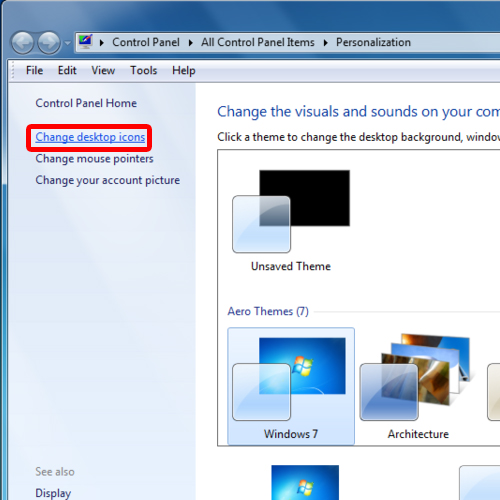Open Change your account picture link
This screenshot has width=500, height=500.
[108, 180]
